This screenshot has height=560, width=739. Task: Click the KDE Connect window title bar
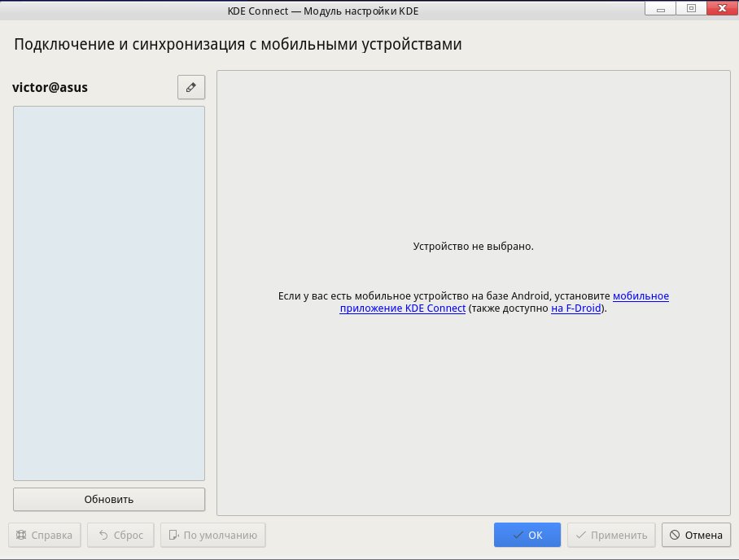point(323,11)
